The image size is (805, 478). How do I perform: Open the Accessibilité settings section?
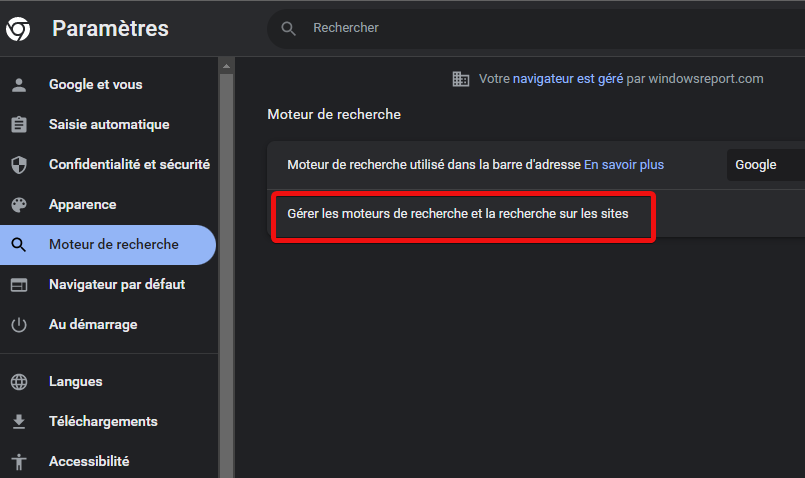89,462
